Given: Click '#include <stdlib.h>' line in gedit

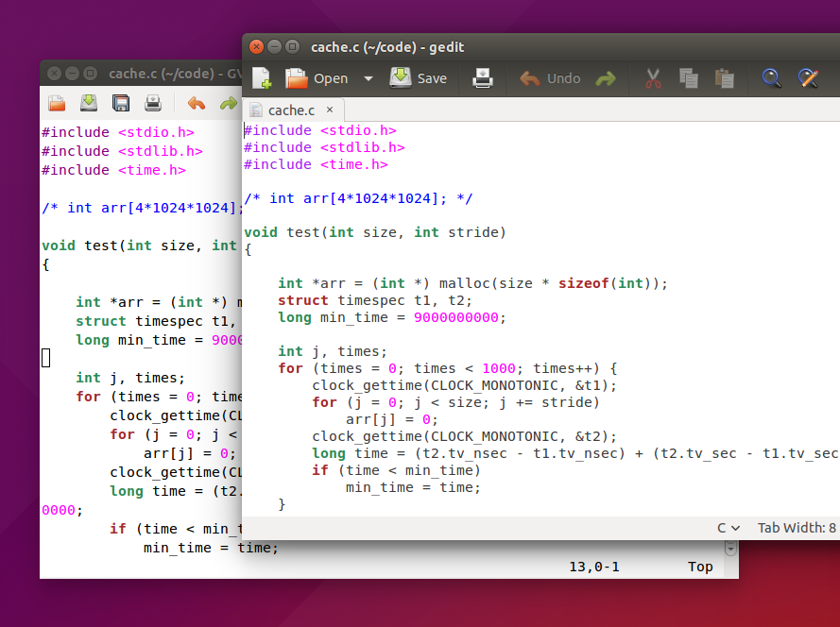Looking at the screenshot, I should (325, 147).
